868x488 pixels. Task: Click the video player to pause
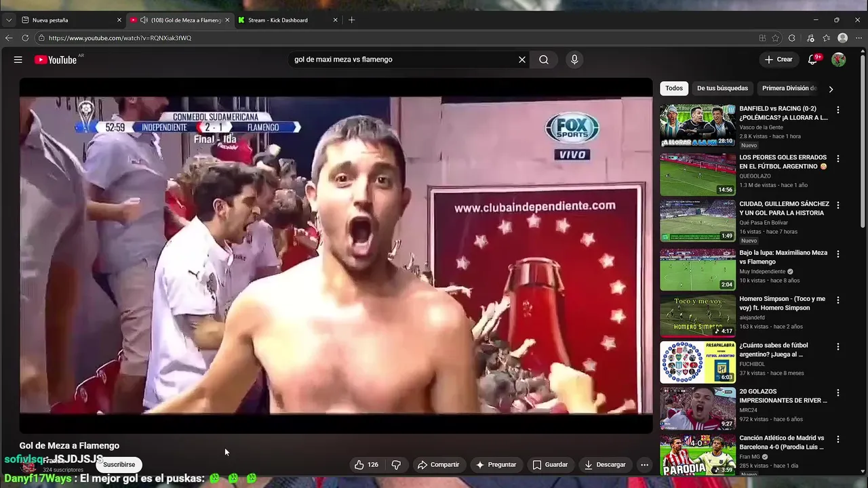point(336,255)
